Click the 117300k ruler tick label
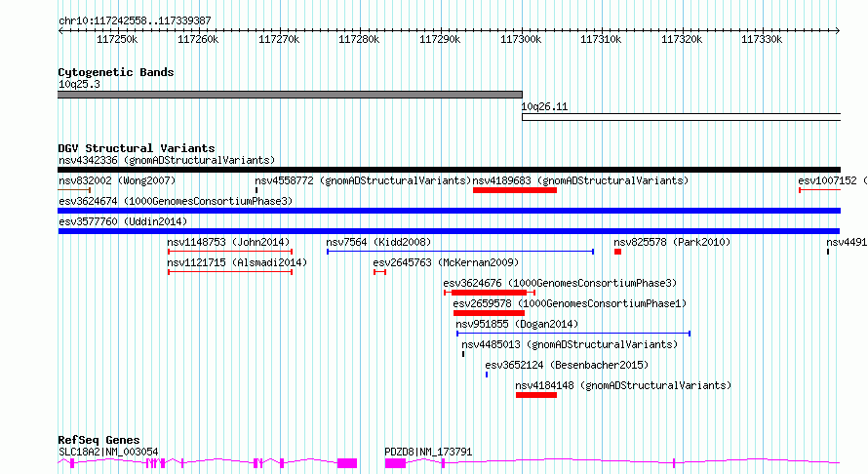868x474 pixels. pyautogui.click(x=521, y=39)
